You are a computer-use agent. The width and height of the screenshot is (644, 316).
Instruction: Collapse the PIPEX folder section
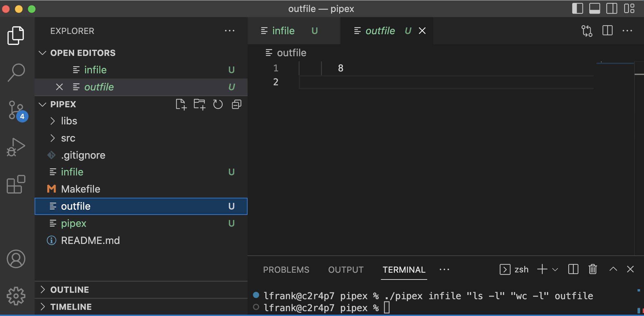[x=63, y=104]
